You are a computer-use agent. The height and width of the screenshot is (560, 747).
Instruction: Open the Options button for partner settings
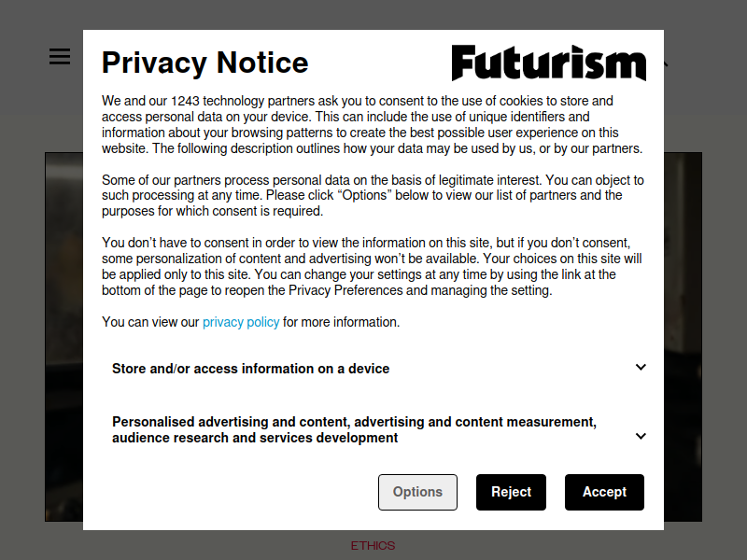tap(417, 492)
